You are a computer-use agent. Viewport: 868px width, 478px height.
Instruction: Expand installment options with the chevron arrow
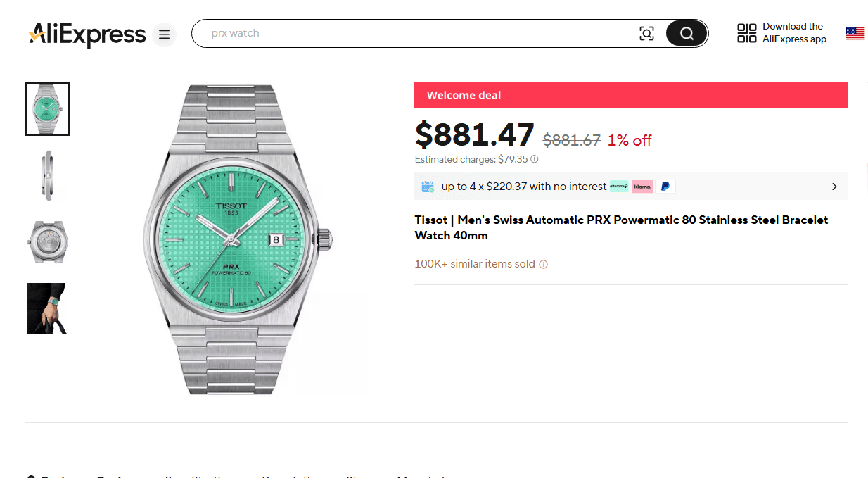834,187
